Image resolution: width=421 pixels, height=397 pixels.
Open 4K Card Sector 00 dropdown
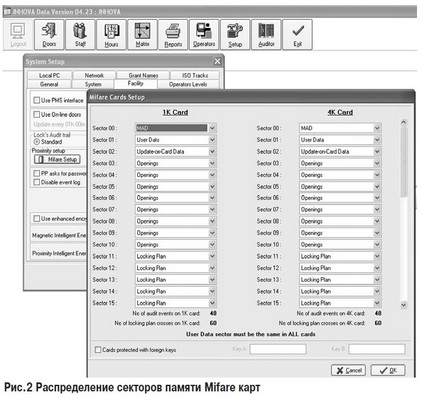tap(377, 128)
